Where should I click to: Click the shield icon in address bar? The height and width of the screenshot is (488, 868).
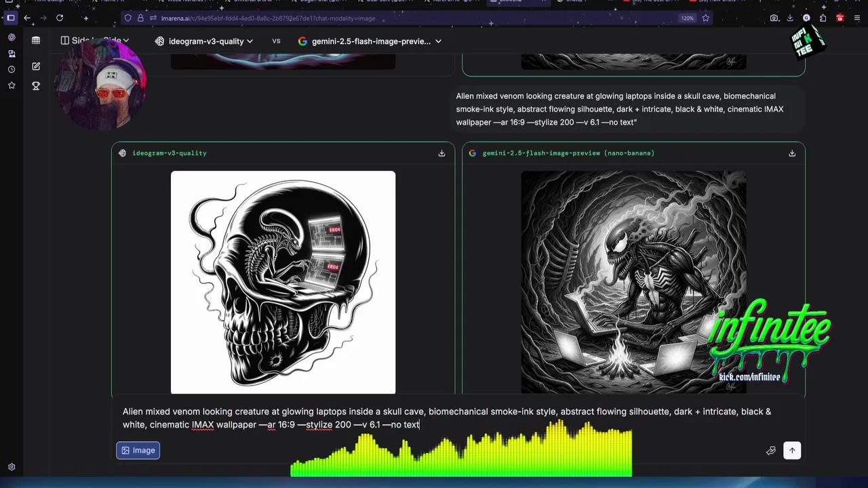click(x=127, y=18)
